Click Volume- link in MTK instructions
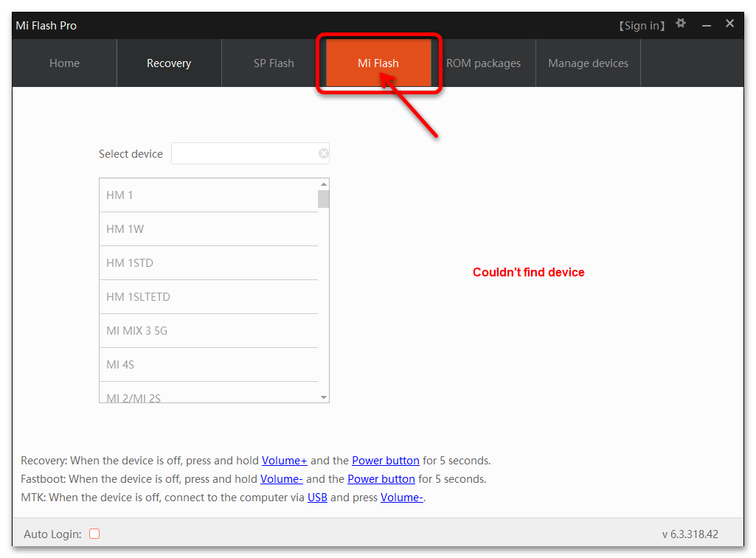 pos(402,498)
